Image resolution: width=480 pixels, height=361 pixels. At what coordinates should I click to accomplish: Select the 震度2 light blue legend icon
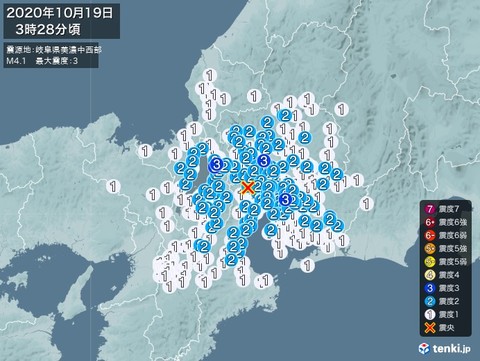click(430, 302)
